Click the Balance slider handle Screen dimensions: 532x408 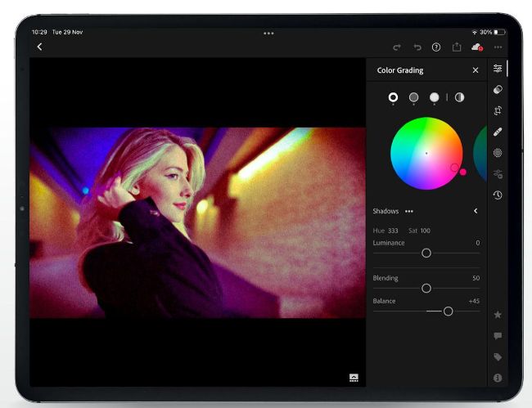click(449, 312)
